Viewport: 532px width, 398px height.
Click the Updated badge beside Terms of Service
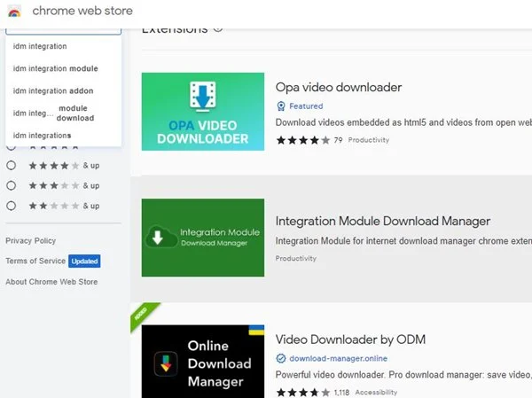[x=84, y=261]
